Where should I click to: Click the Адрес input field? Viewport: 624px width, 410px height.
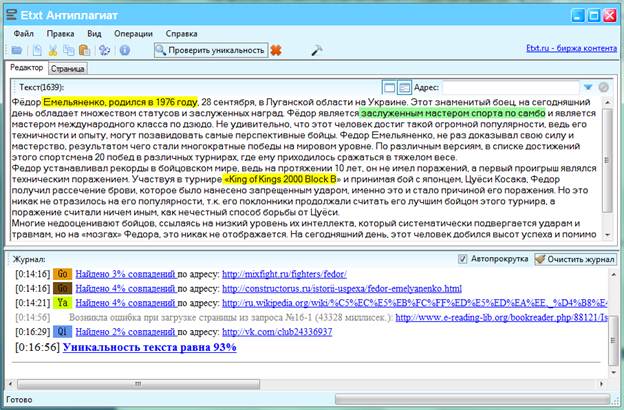pyautogui.click(x=511, y=87)
